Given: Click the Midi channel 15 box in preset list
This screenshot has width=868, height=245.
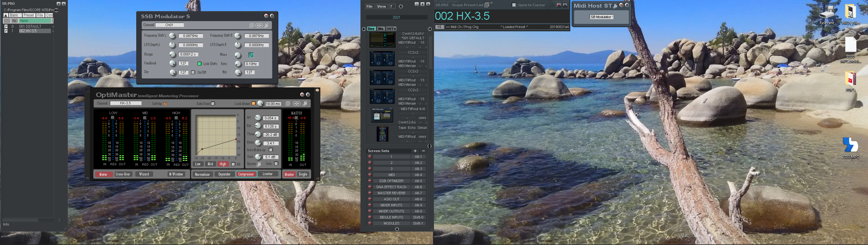Looking at the screenshot, I should (x=439, y=27).
